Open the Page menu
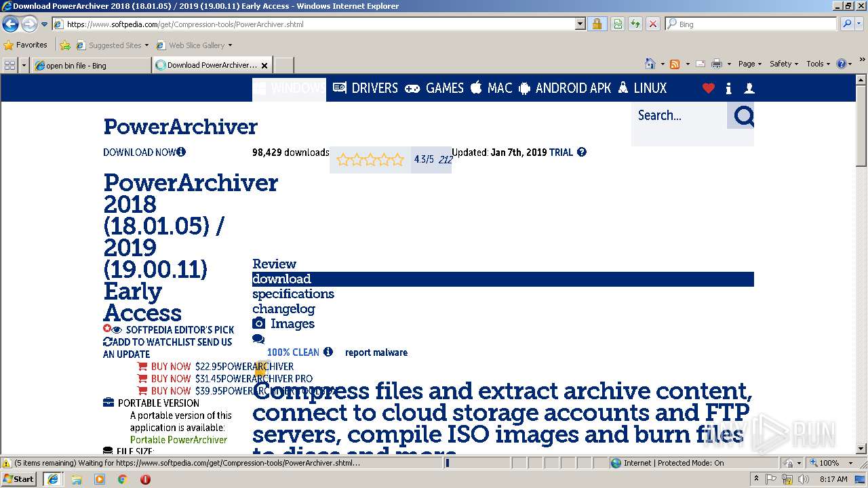 (x=749, y=64)
